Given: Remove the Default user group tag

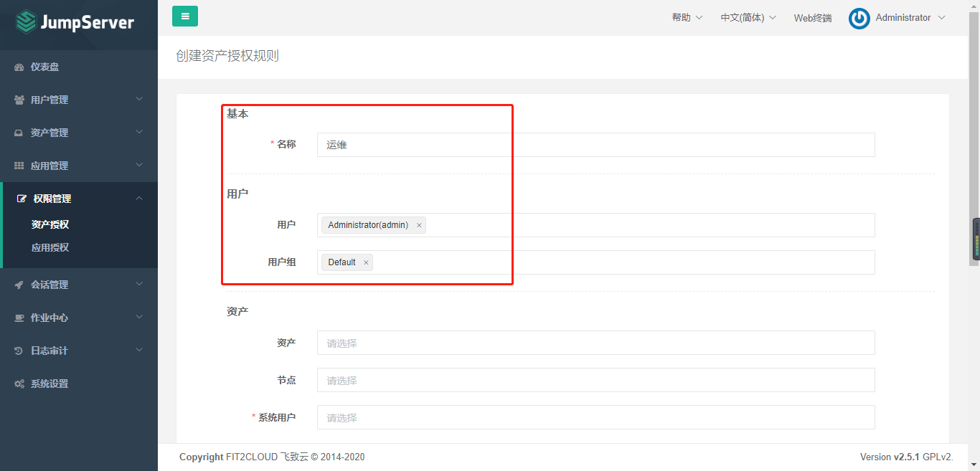Looking at the screenshot, I should [x=366, y=262].
